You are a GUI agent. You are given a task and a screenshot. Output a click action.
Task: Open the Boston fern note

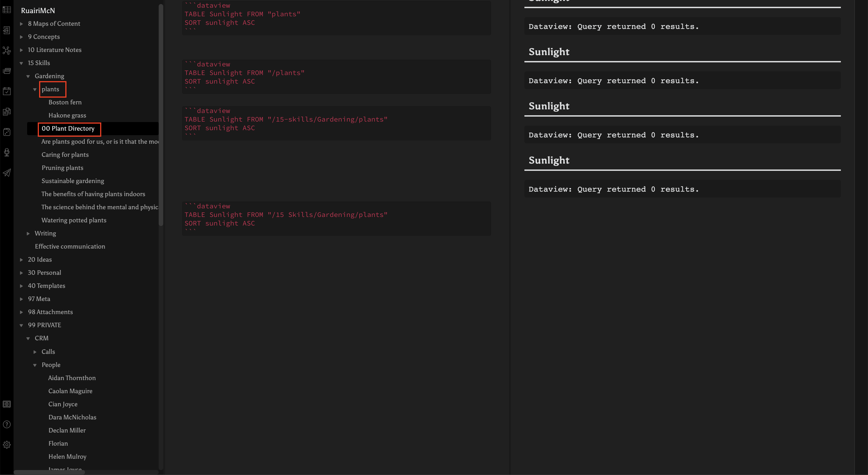65,102
